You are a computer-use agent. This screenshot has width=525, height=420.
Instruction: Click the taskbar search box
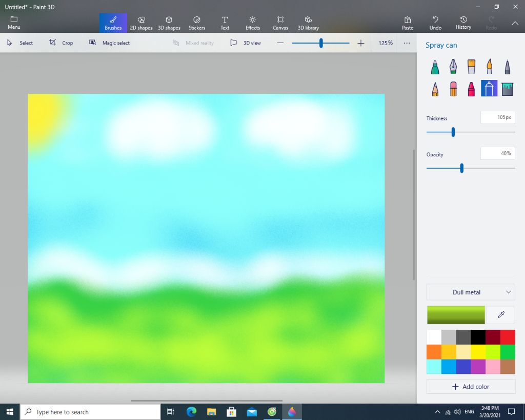(x=90, y=412)
